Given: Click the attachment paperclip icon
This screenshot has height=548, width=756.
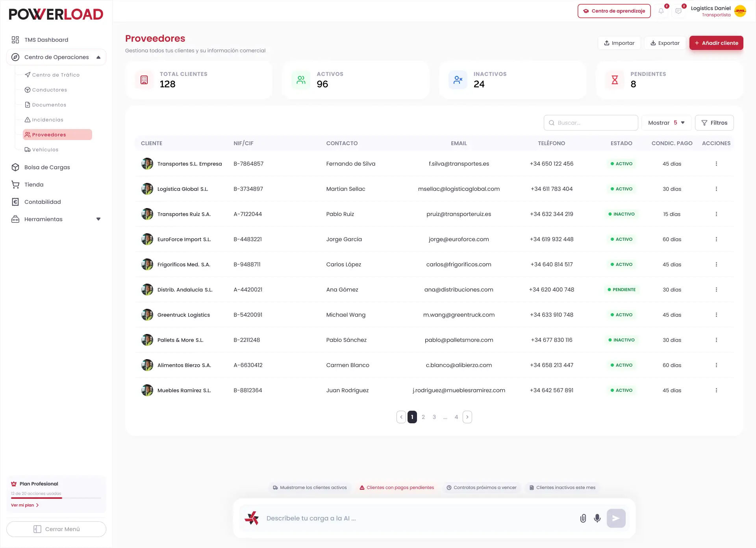Looking at the screenshot, I should coord(583,518).
